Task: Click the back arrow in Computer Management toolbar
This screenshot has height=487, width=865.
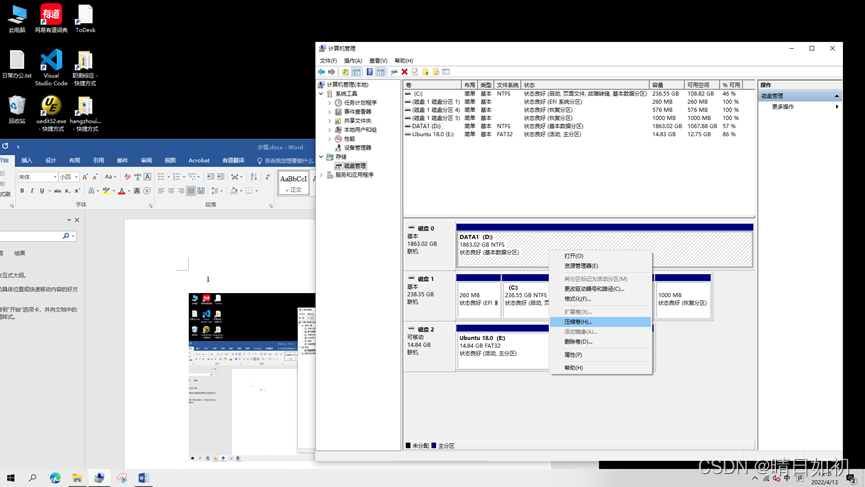Action: coord(321,72)
